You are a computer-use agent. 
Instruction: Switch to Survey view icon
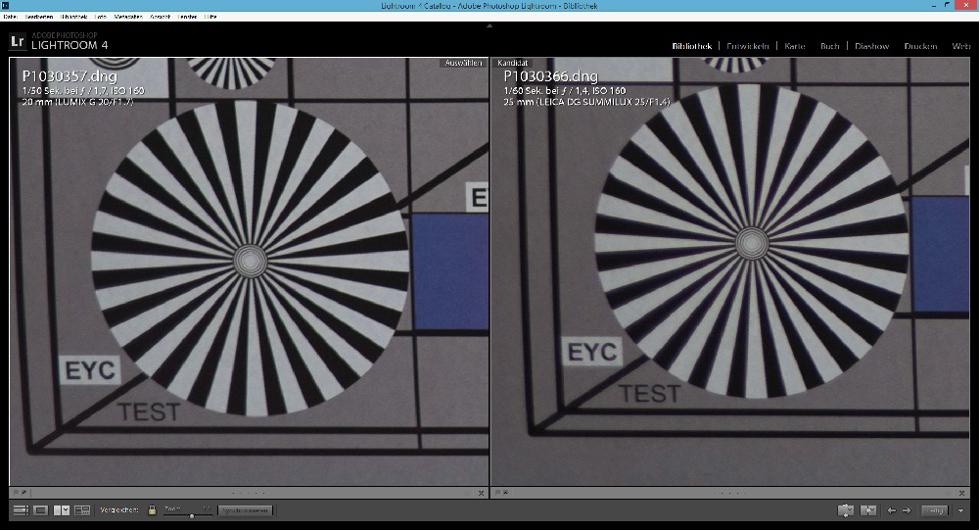point(82,510)
